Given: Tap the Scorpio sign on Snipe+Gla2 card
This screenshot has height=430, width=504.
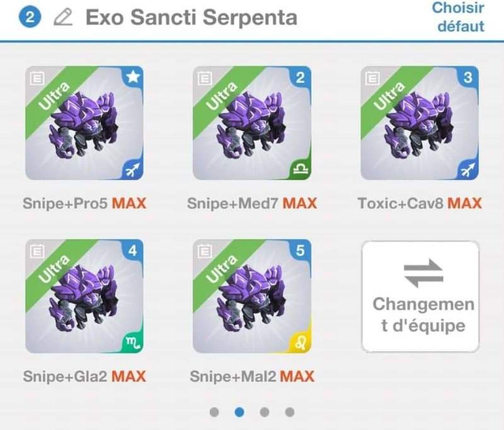Looking at the screenshot, I should [134, 343].
